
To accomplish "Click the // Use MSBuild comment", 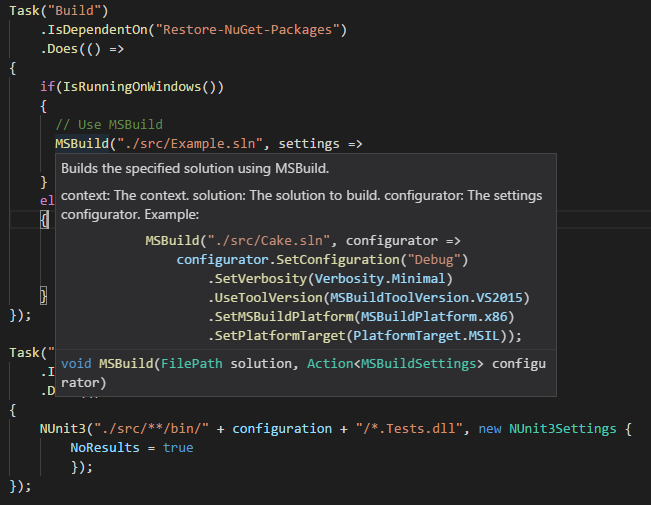I will [109, 125].
